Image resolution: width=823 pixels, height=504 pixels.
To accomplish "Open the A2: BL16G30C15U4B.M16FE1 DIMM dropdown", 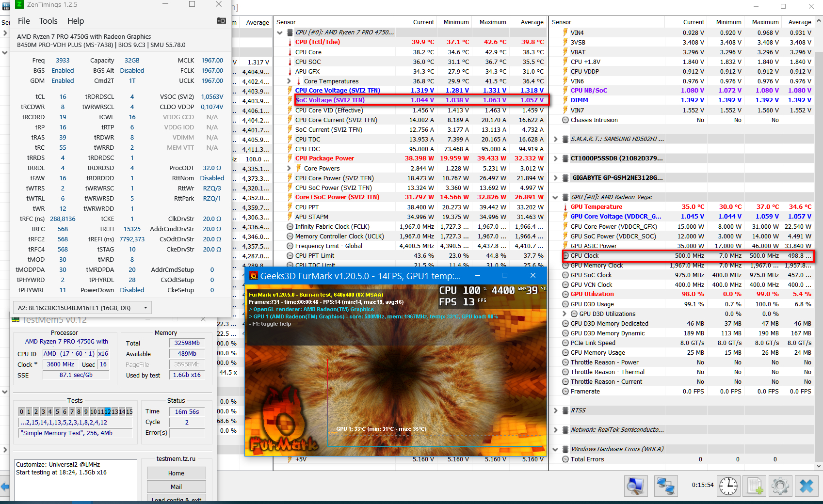I will point(82,308).
